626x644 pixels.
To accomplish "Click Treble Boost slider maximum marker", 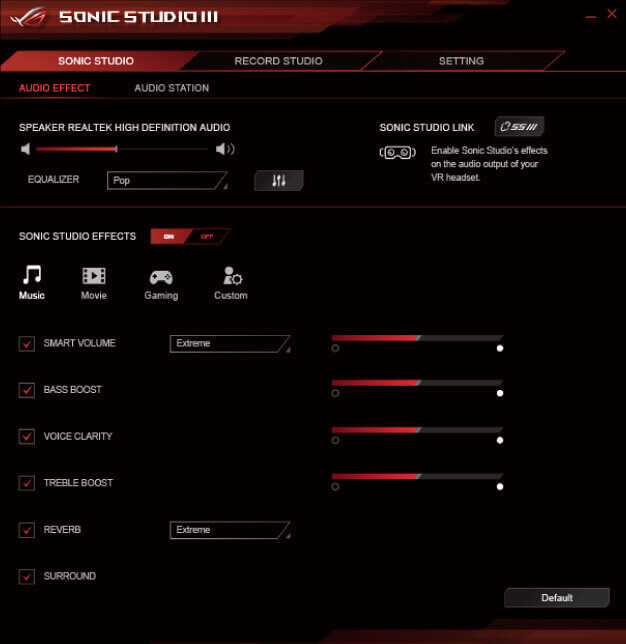I will (x=500, y=487).
